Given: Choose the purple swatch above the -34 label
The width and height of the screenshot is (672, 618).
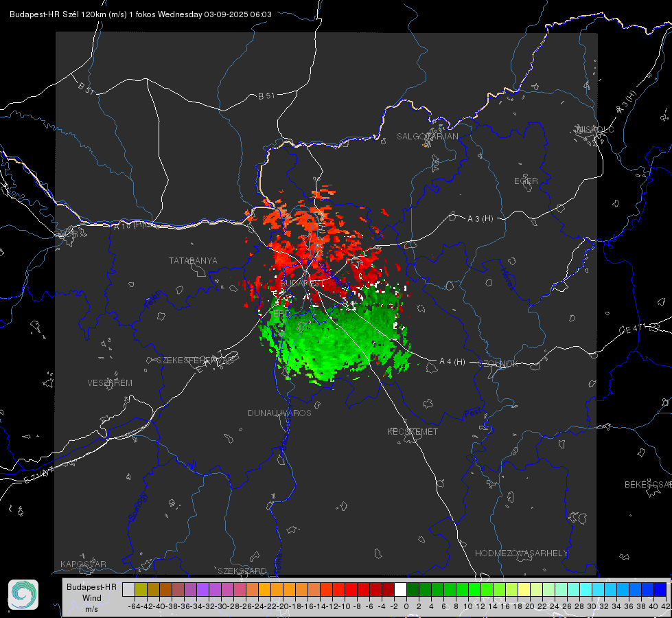Looking at the screenshot, I should [x=202, y=589].
